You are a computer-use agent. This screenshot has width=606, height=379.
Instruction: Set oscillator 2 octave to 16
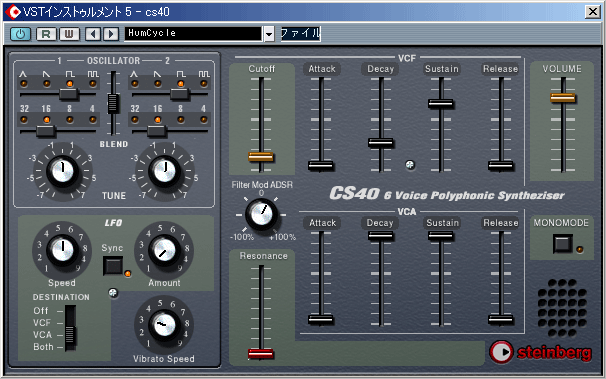coord(157,120)
